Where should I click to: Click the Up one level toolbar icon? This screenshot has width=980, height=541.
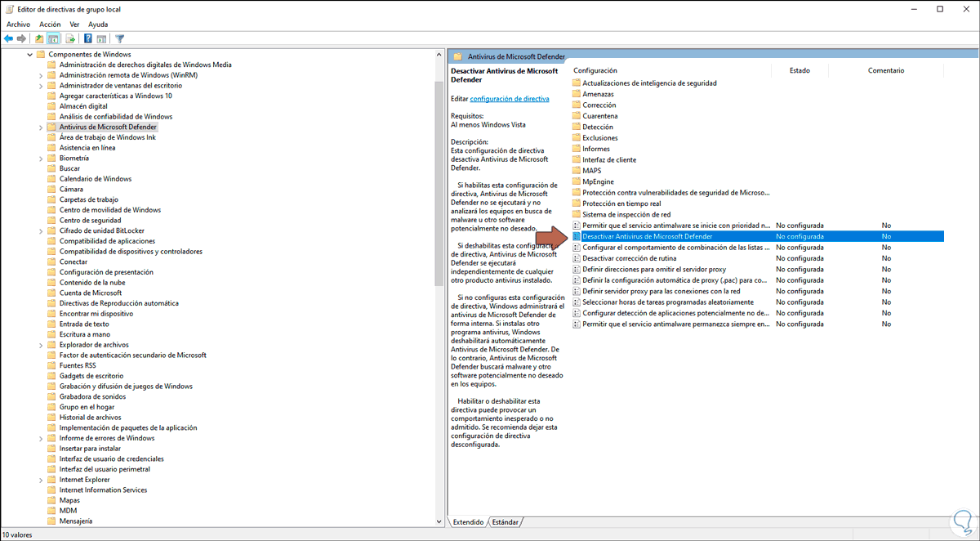click(x=40, y=38)
